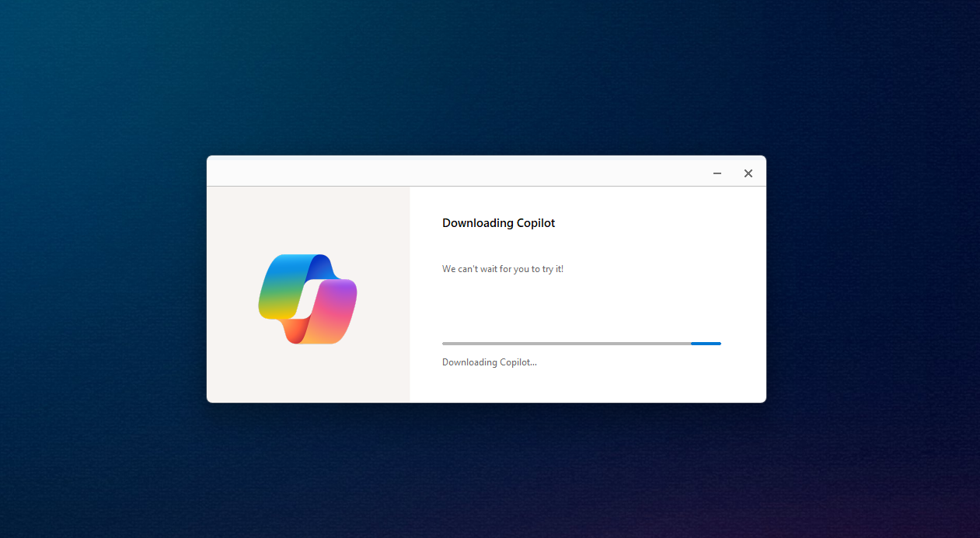Image resolution: width=980 pixels, height=538 pixels.
Task: Select the bold "Downloading Copilot" heading
Action: [498, 223]
